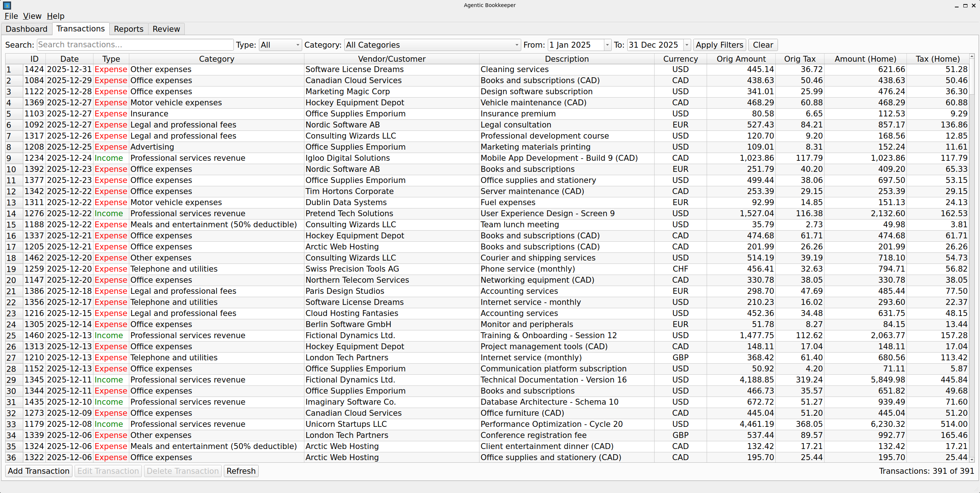Switch to the Dashboard tab
Image resolution: width=980 pixels, height=493 pixels.
click(x=26, y=29)
